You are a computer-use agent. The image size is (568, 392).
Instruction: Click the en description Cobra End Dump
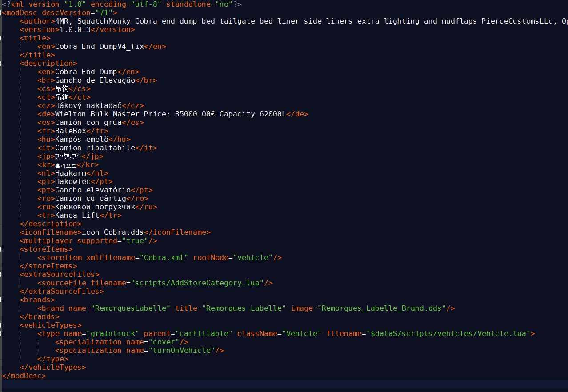click(86, 72)
